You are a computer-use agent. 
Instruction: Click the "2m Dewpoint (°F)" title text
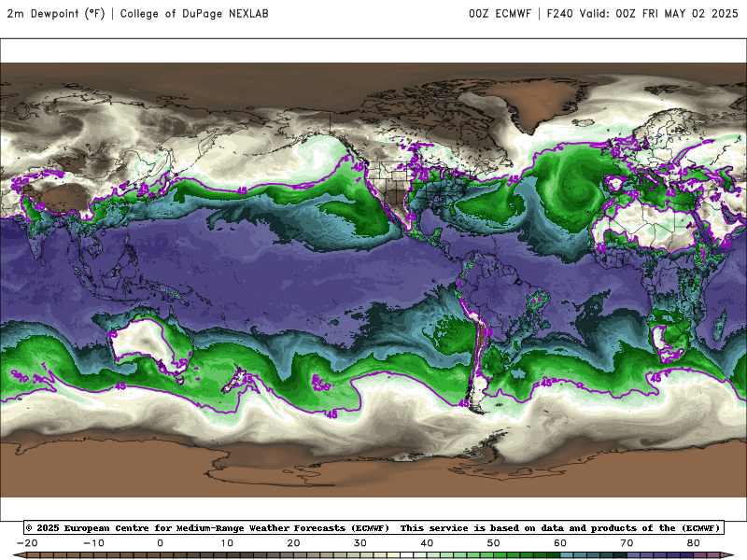56,13
